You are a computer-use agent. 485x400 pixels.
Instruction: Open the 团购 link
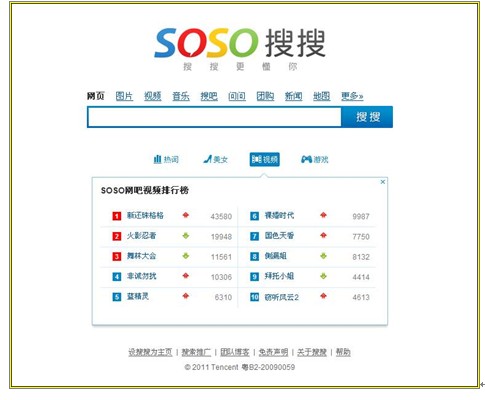click(x=265, y=96)
